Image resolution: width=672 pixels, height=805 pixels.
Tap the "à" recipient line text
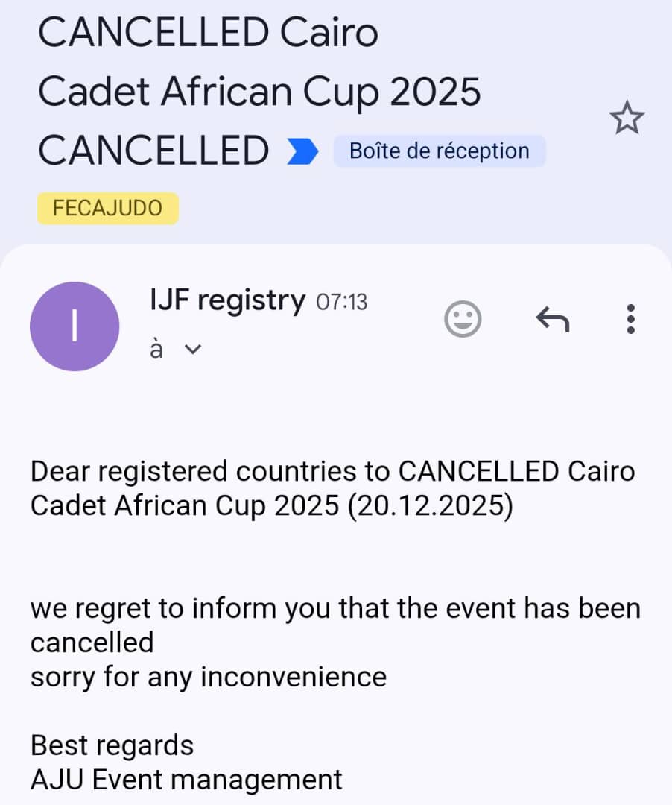click(156, 350)
